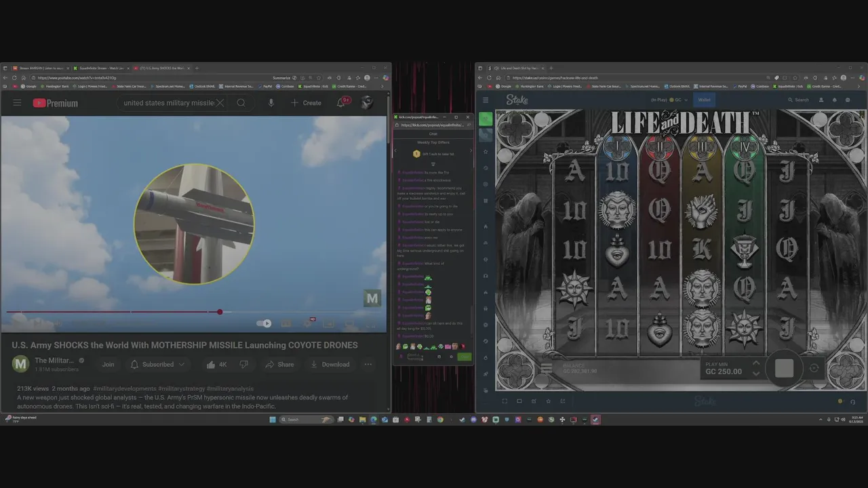
Task: Open the video player settings gear
Action: coord(307,323)
